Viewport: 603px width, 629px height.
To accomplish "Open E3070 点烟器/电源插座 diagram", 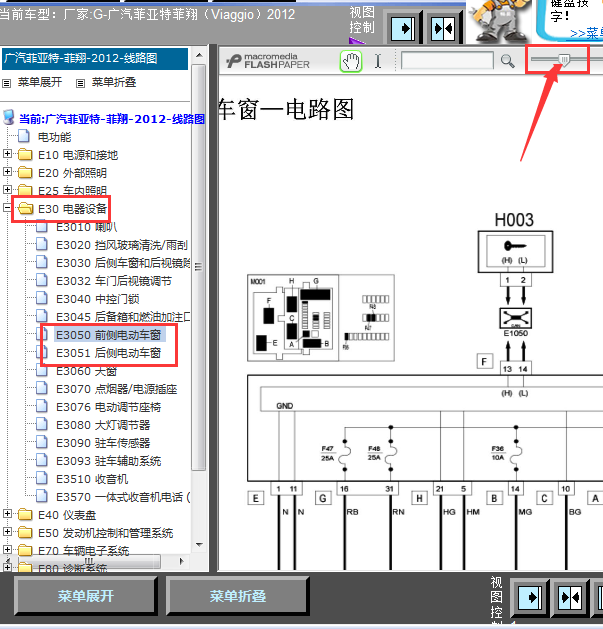I will 117,389.
